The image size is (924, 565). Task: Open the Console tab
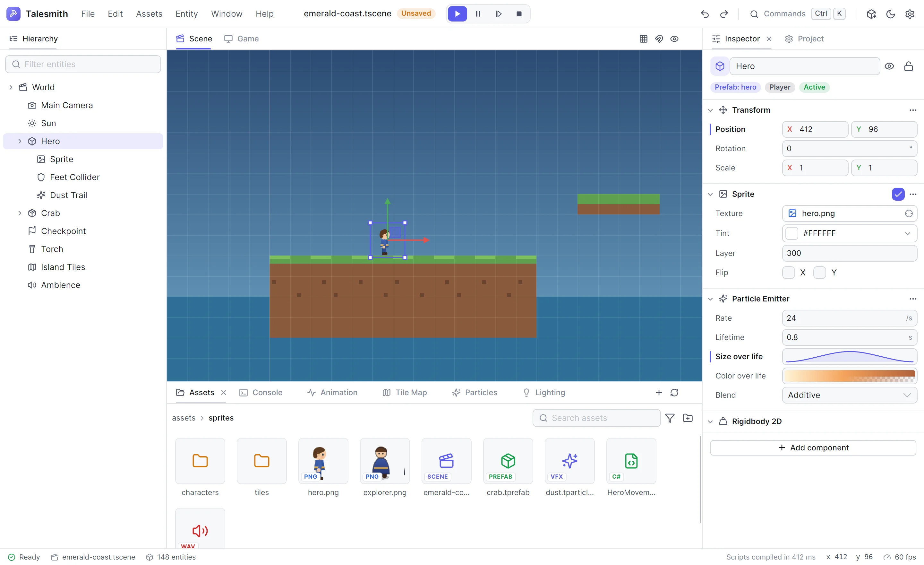tap(261, 392)
